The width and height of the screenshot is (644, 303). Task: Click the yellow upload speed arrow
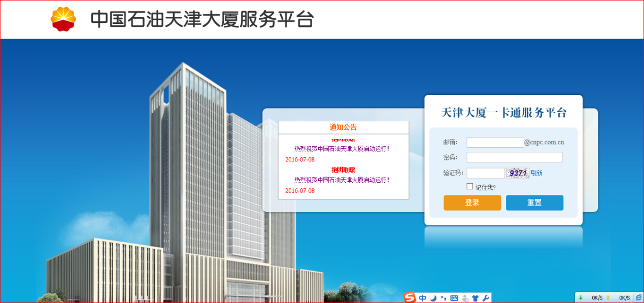click(x=608, y=297)
